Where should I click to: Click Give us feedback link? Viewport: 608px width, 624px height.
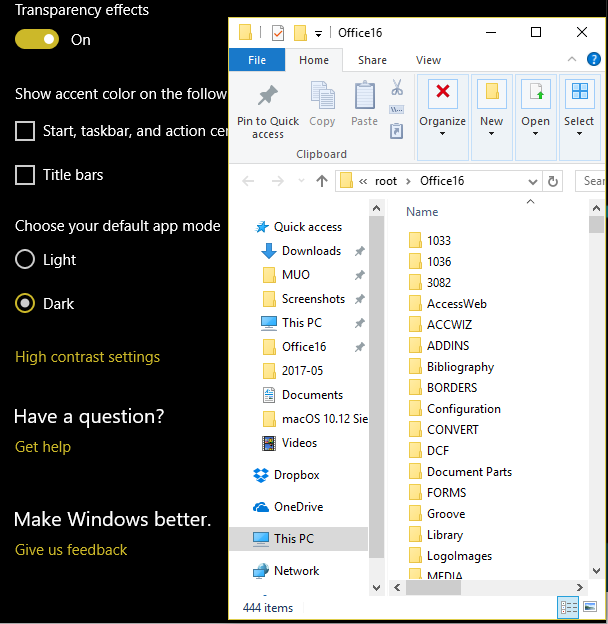point(71,550)
